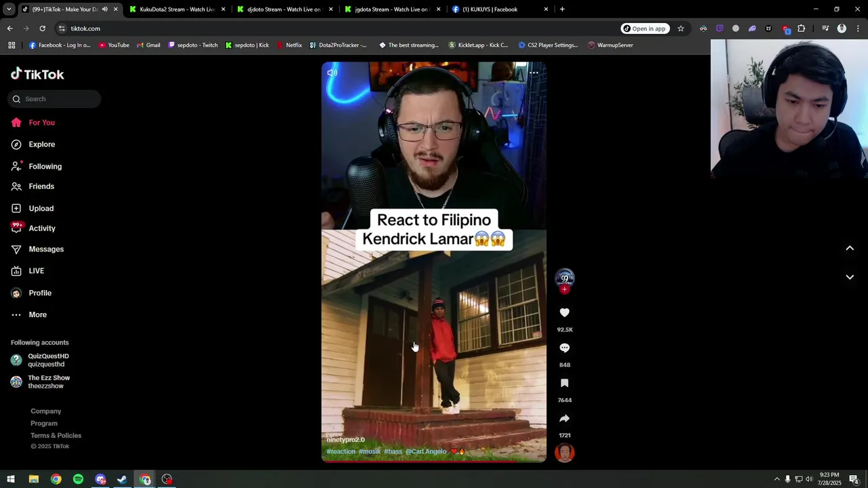Share video with arrow icon
The image size is (868, 488).
564,418
